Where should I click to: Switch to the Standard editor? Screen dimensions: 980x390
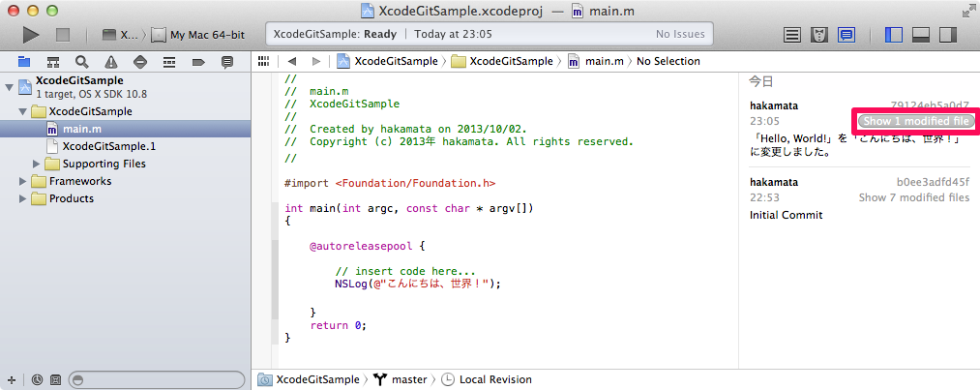pyautogui.click(x=792, y=35)
